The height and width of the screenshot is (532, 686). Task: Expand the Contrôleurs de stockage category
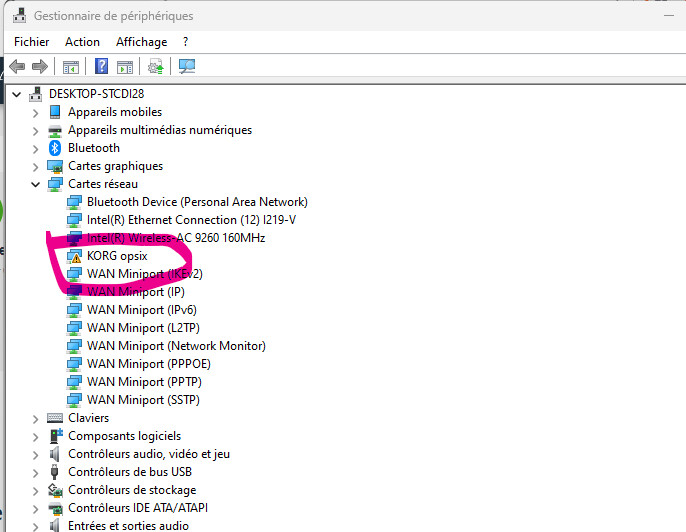click(35, 491)
